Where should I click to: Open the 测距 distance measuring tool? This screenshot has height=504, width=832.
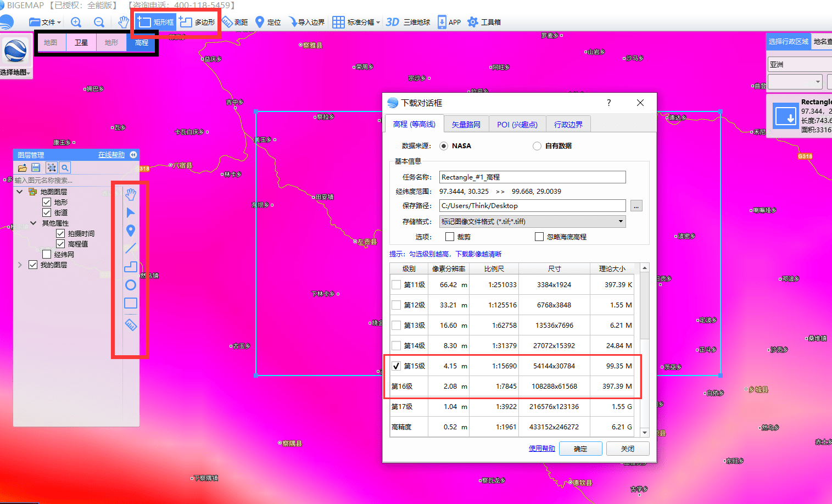(235, 22)
